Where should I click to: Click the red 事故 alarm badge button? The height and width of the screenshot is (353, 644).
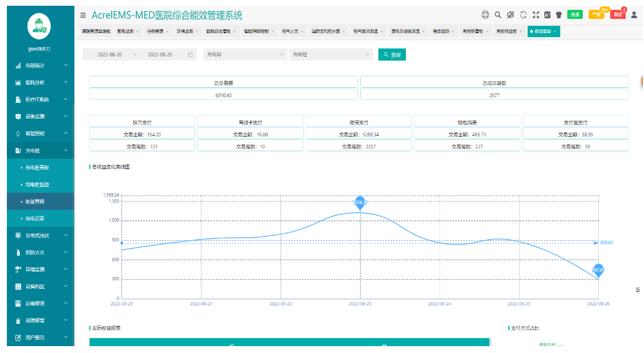coord(618,15)
